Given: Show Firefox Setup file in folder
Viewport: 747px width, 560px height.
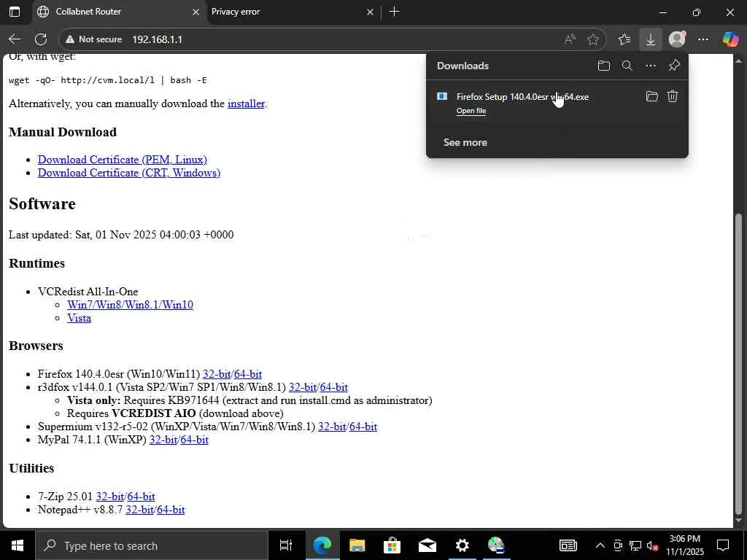Looking at the screenshot, I should (x=651, y=97).
